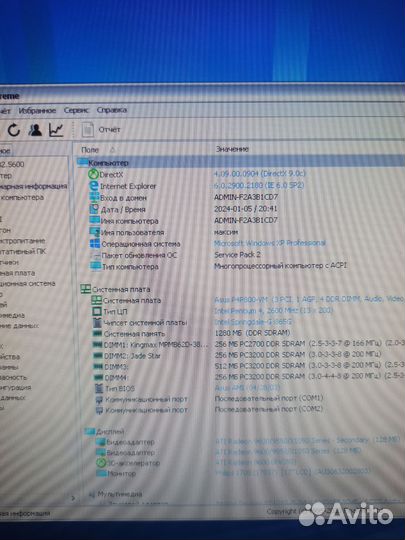405x540 pixels.
Task: Select value Многопроцессорный компьютер с ACPI
Action: coord(280,266)
